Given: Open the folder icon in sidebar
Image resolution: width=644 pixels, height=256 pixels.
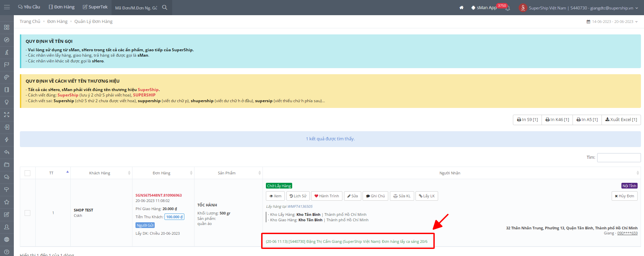Looking at the screenshot, I should [x=7, y=165].
